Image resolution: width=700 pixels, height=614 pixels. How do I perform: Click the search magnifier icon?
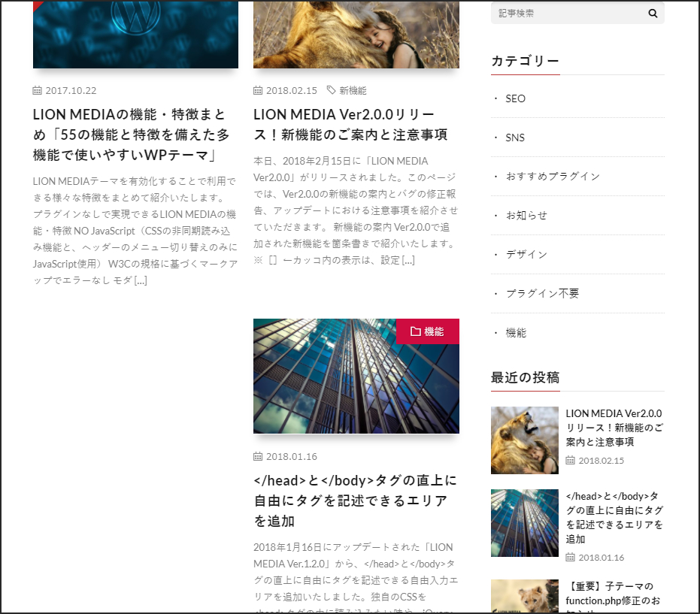(x=653, y=14)
